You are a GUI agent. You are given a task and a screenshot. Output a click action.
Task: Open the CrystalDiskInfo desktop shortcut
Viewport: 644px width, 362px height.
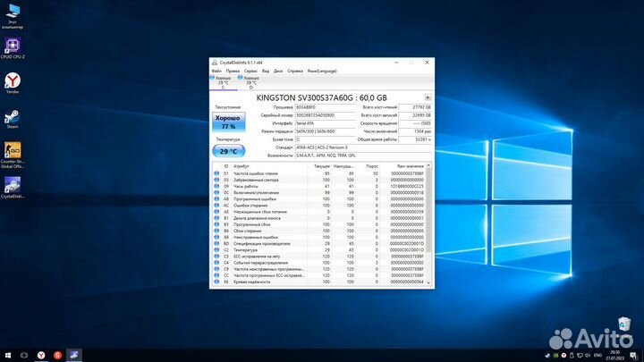coord(13,188)
